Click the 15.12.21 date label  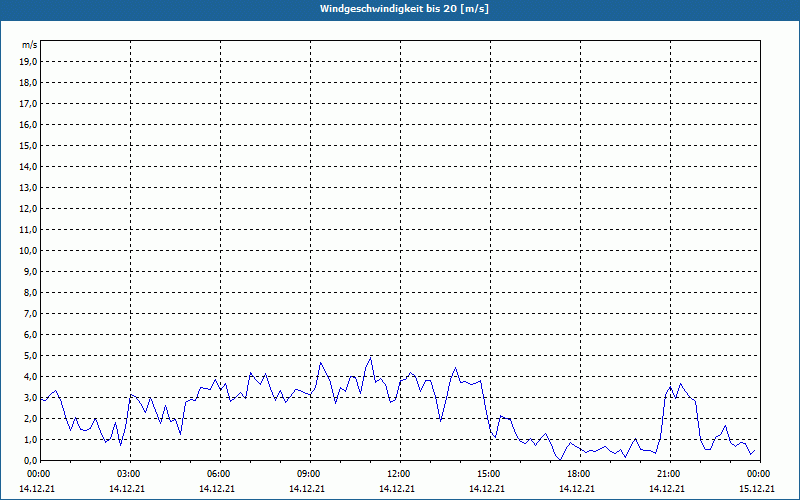point(757,488)
